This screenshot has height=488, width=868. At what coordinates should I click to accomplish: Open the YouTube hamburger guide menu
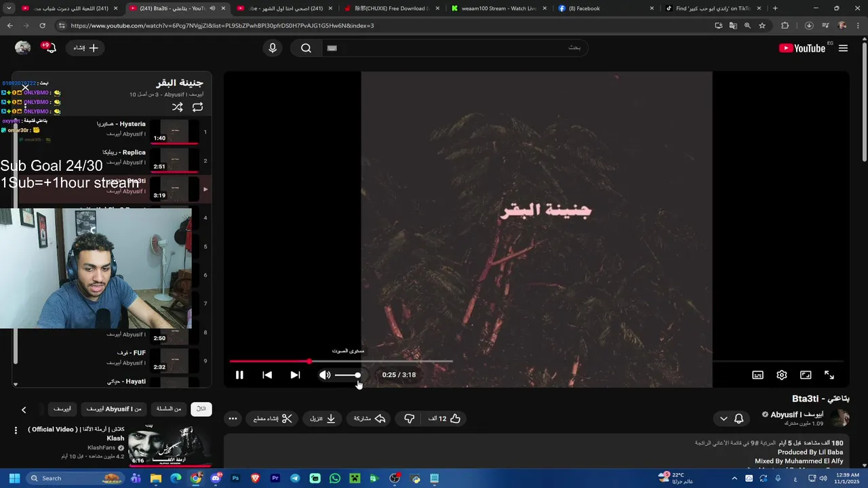point(843,48)
